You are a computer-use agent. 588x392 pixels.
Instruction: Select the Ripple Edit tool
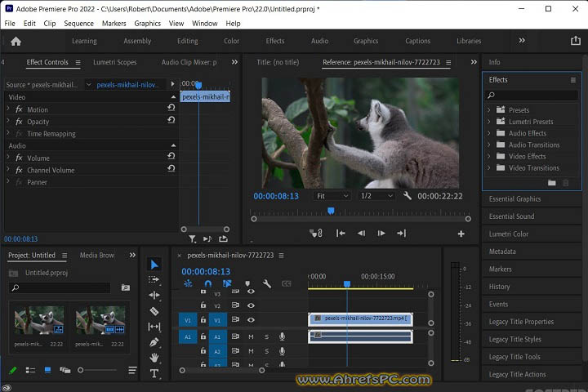pos(154,295)
